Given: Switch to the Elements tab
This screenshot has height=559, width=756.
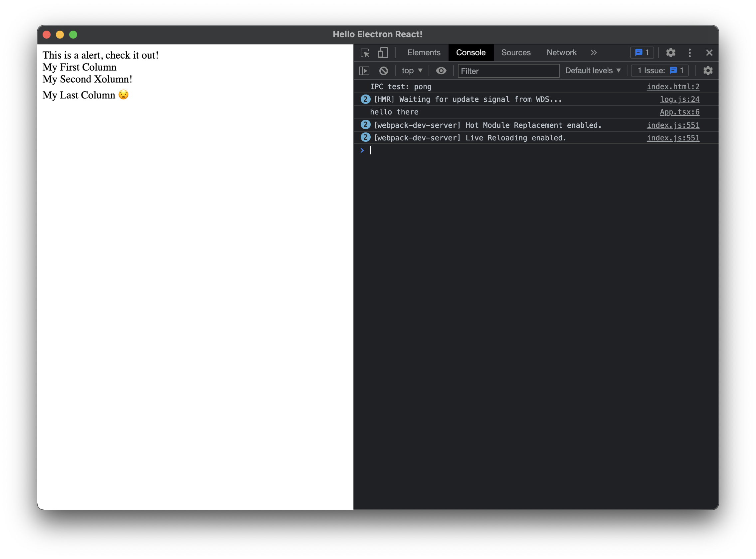Looking at the screenshot, I should (x=424, y=53).
